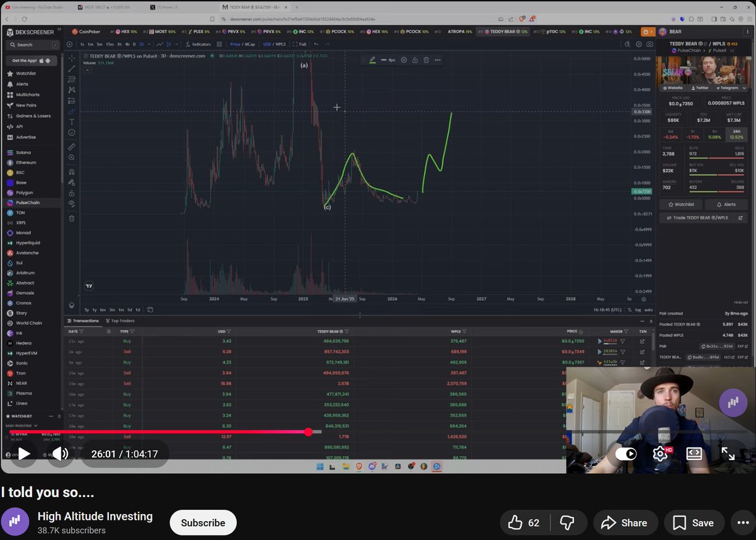Viewport: 756px width, 540px height.
Task: Click the Watchlist button in the token panel
Action: [680, 205]
